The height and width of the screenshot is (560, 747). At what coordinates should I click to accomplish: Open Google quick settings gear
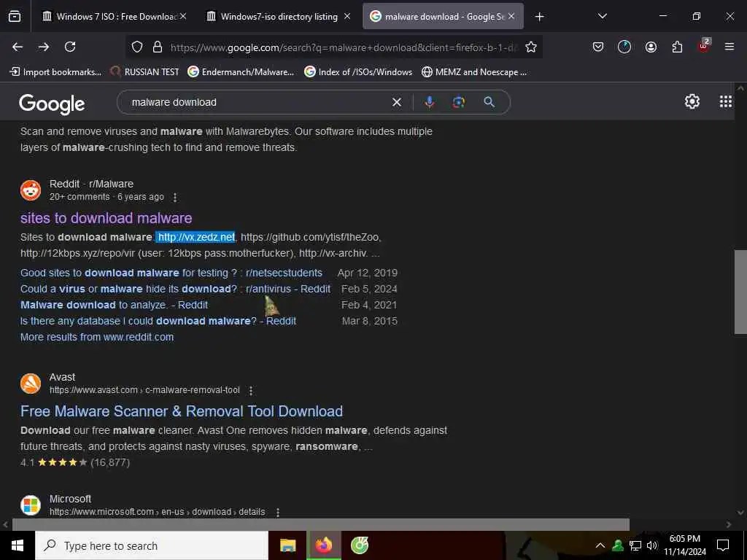[x=692, y=101]
